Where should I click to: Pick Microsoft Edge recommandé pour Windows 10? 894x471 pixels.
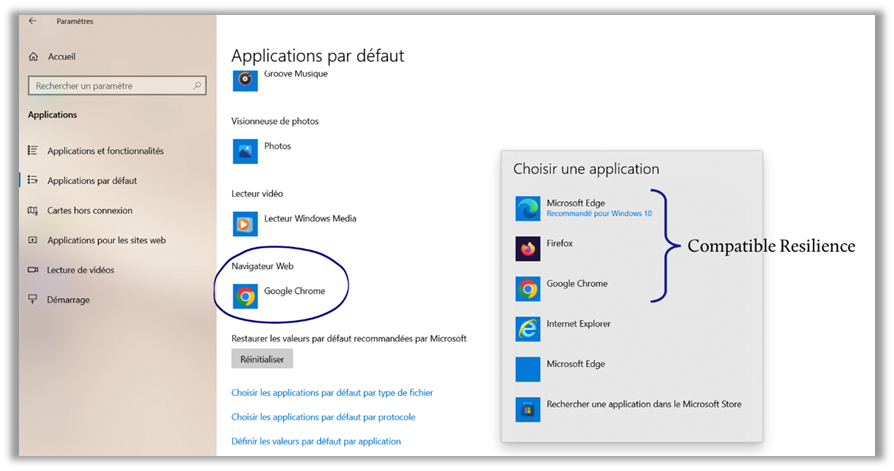pos(528,208)
